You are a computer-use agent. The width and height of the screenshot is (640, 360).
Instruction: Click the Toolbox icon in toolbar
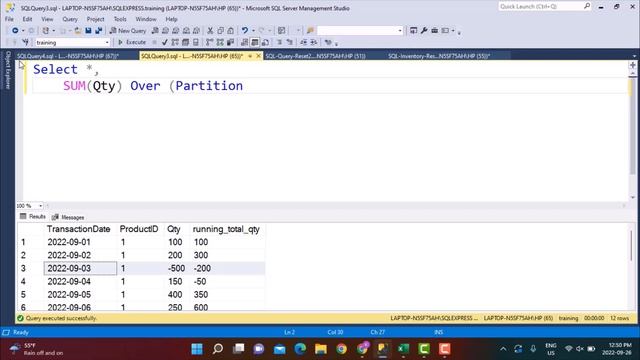tap(435, 31)
